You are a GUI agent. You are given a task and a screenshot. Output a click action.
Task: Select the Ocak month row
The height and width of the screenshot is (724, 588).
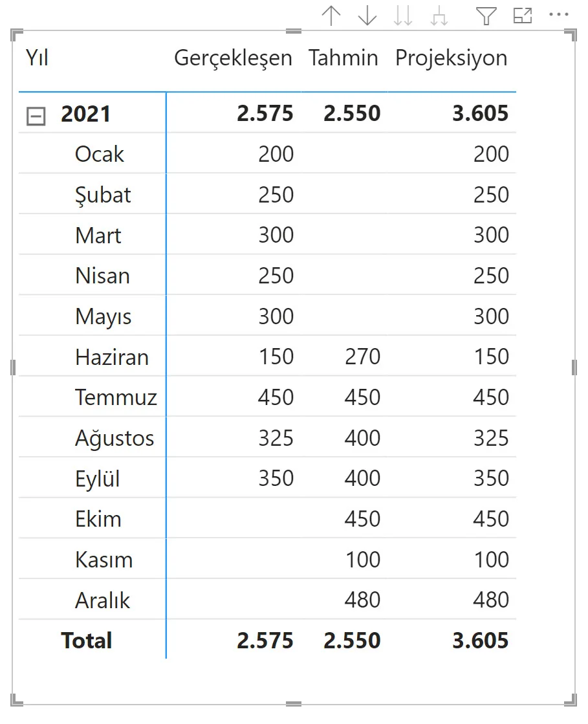[100, 154]
